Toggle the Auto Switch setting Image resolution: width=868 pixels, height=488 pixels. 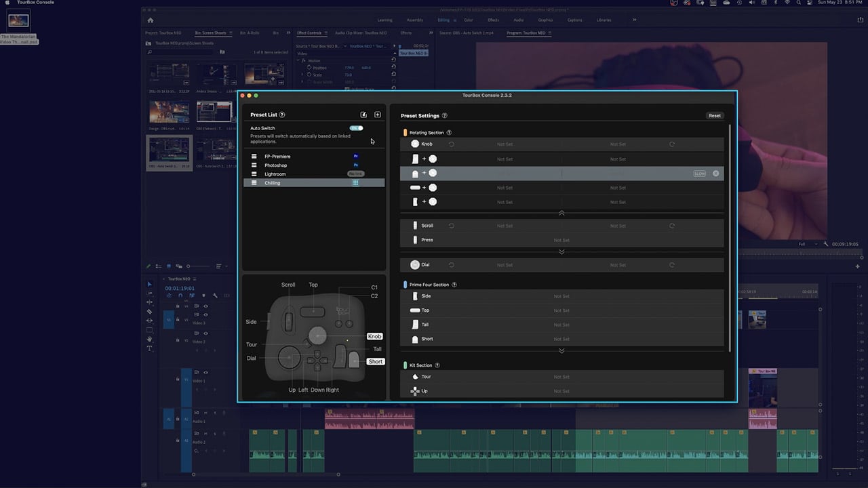click(x=356, y=128)
